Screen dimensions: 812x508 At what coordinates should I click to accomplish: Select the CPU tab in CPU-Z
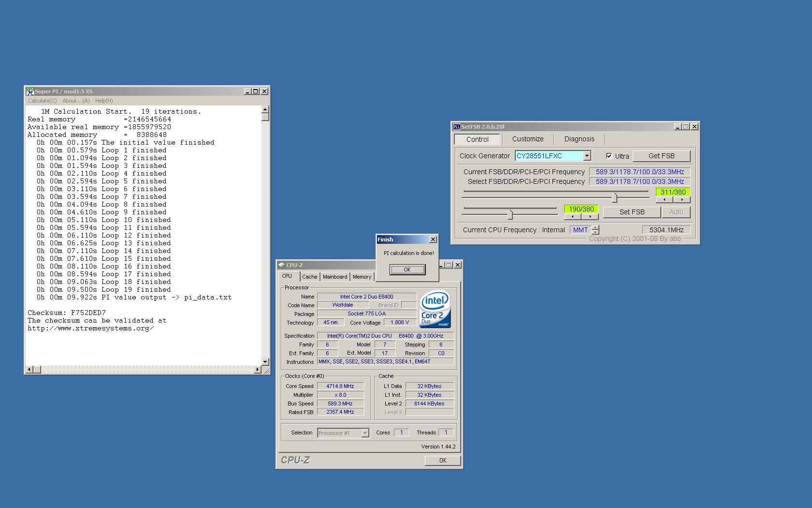287,276
